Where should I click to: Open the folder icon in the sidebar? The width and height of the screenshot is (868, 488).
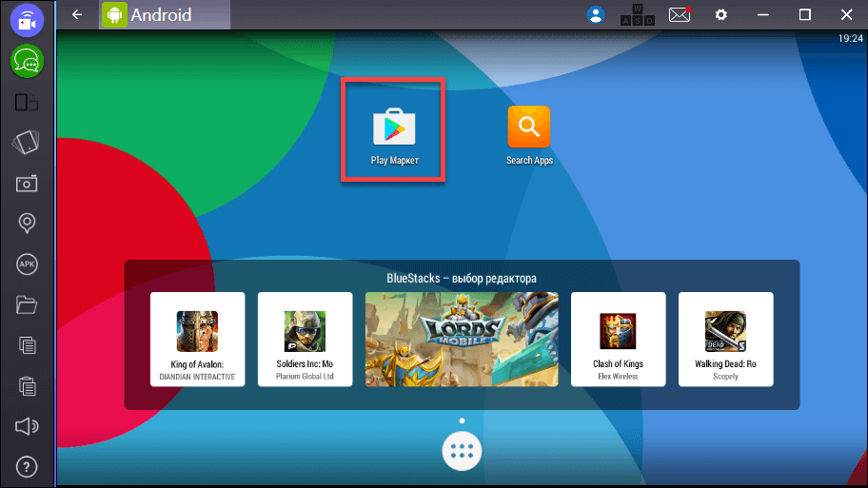coord(27,305)
